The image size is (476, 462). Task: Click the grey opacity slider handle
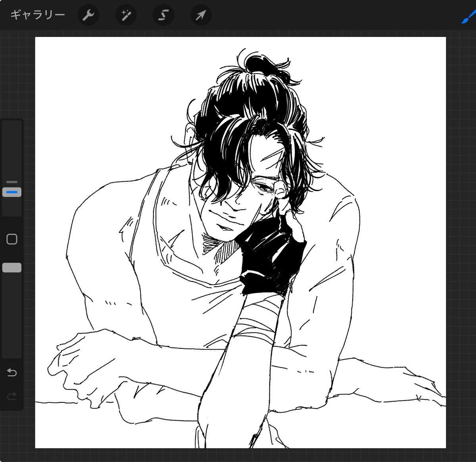12,268
